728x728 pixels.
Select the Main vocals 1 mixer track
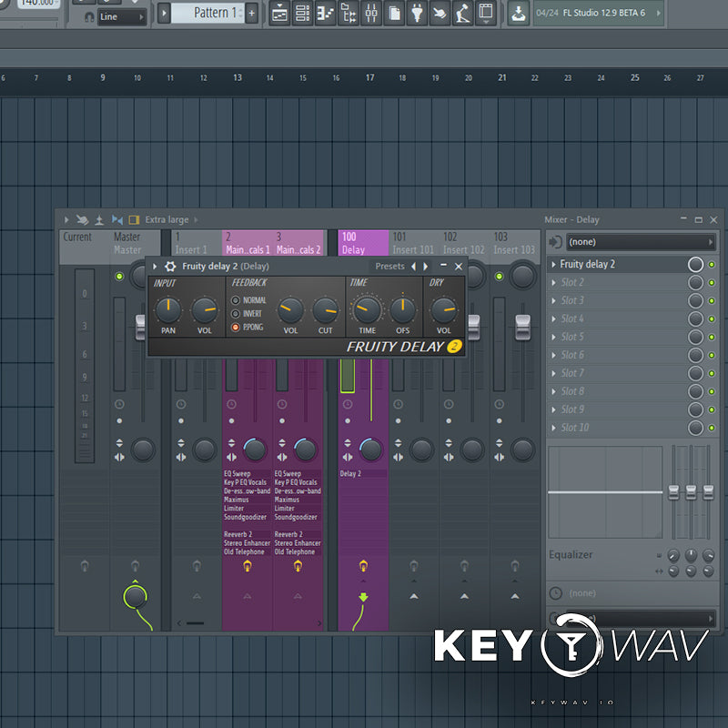click(x=248, y=243)
